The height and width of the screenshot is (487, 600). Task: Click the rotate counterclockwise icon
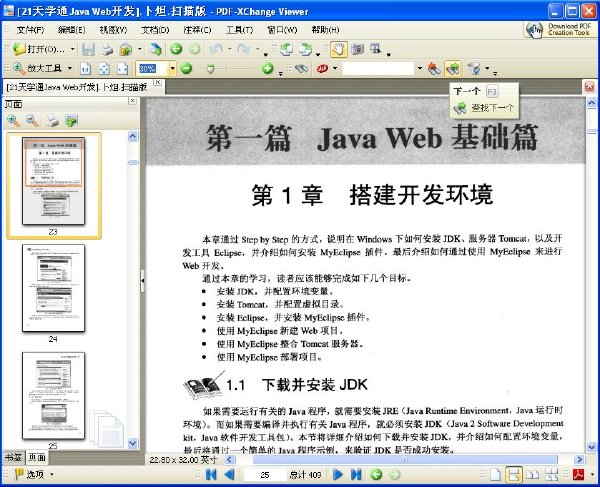point(287,49)
